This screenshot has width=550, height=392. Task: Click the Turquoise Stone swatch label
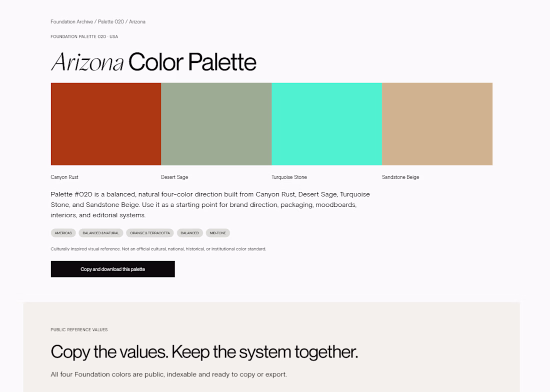point(289,177)
